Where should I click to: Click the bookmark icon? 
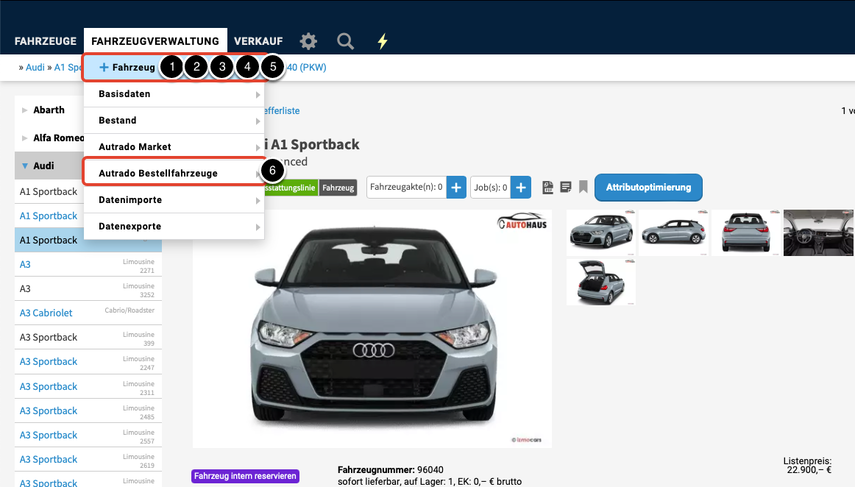(x=583, y=187)
